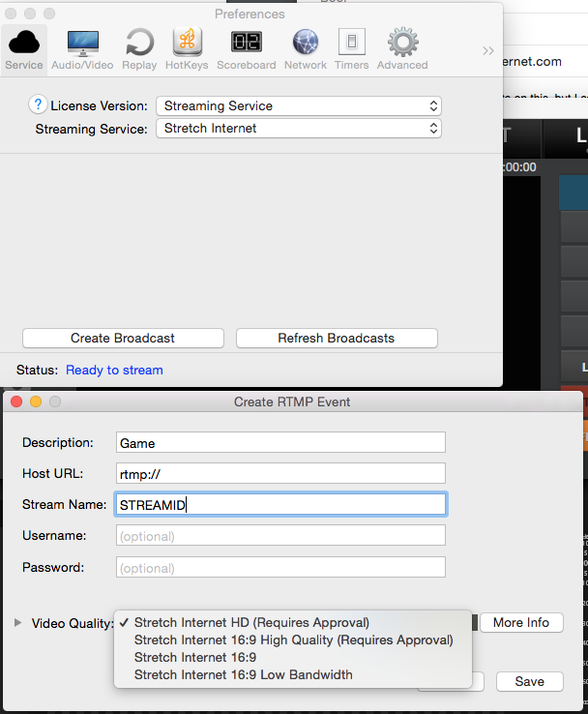Switch to the Replay preferences

[139, 47]
